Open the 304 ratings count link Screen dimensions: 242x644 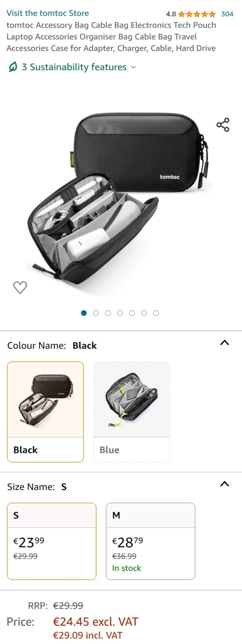pyautogui.click(x=227, y=14)
